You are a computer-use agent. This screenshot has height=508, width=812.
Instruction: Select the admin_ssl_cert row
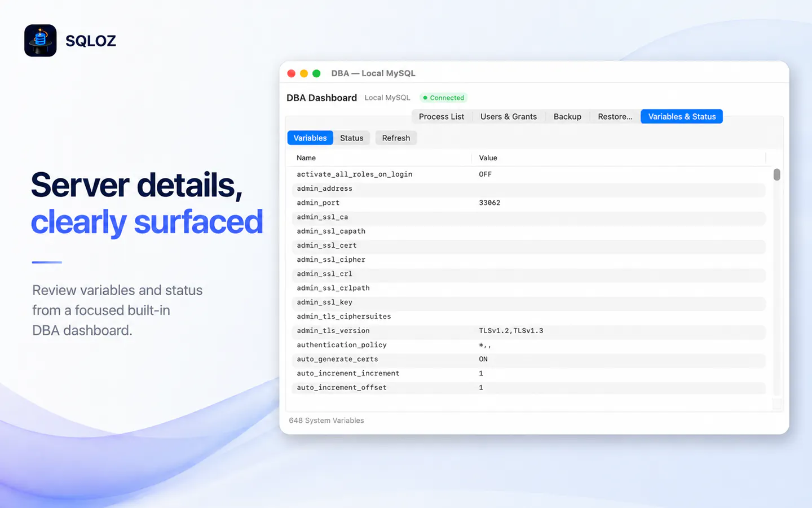529,246
